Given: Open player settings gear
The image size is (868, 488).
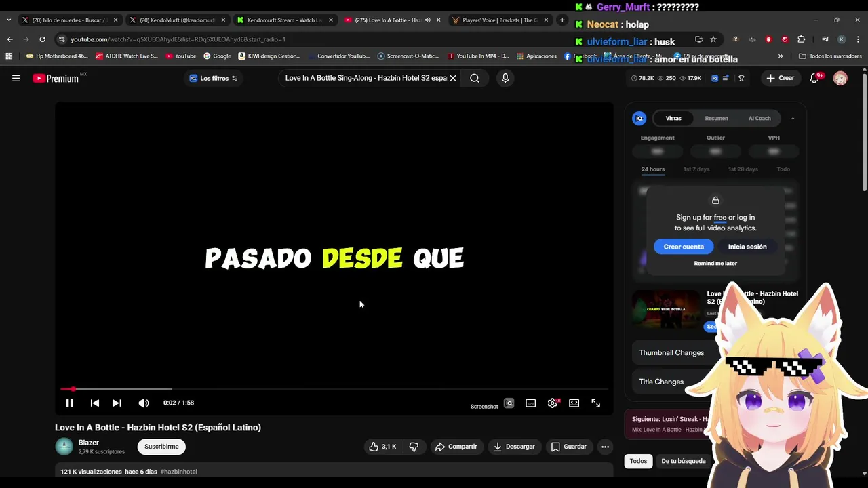Looking at the screenshot, I should (x=553, y=403).
